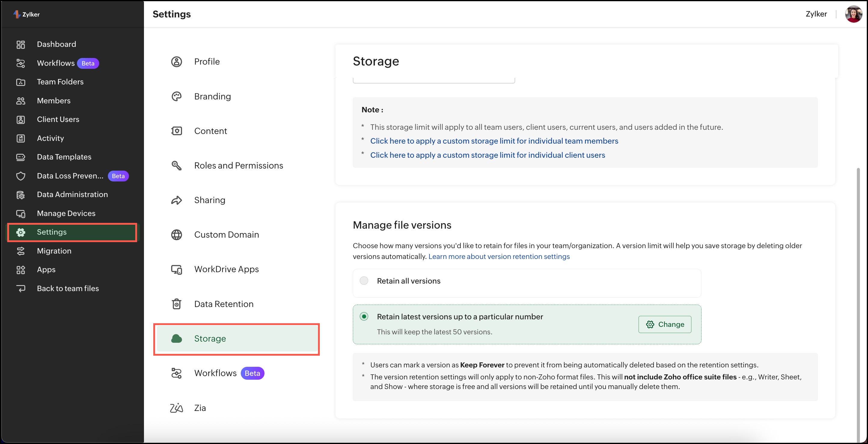Open the user profile avatar
The image size is (868, 444).
(x=853, y=14)
